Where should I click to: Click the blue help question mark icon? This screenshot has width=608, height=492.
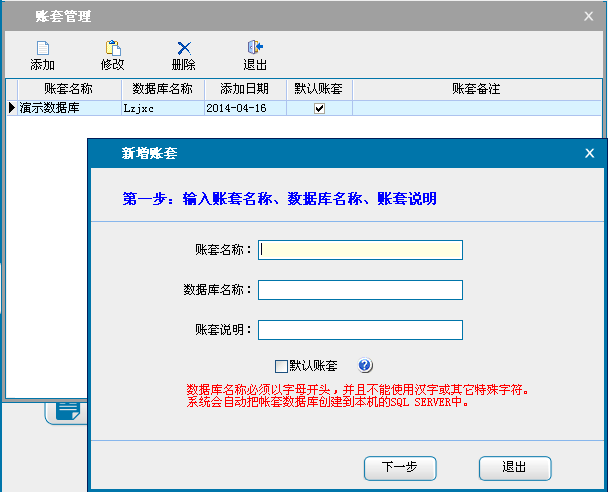[365, 366]
